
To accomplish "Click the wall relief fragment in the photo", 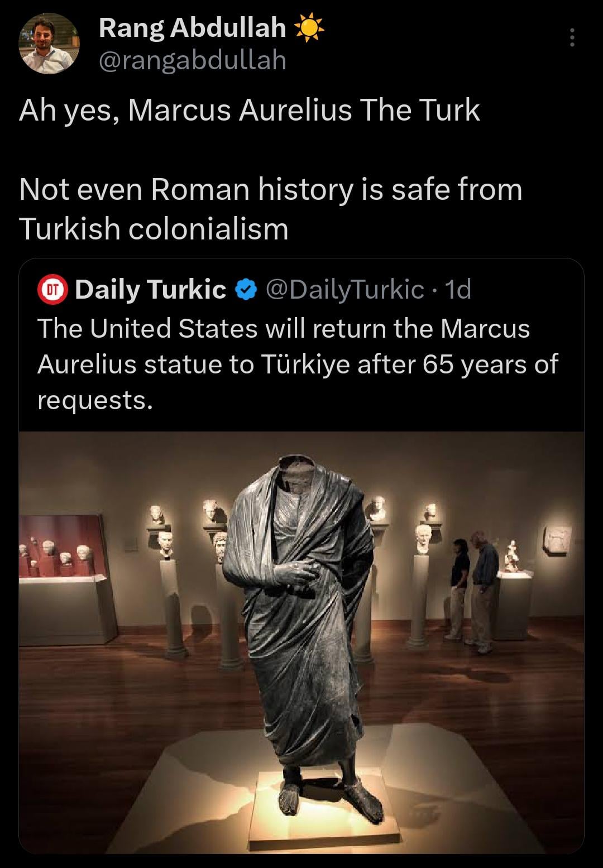I will (x=557, y=540).
